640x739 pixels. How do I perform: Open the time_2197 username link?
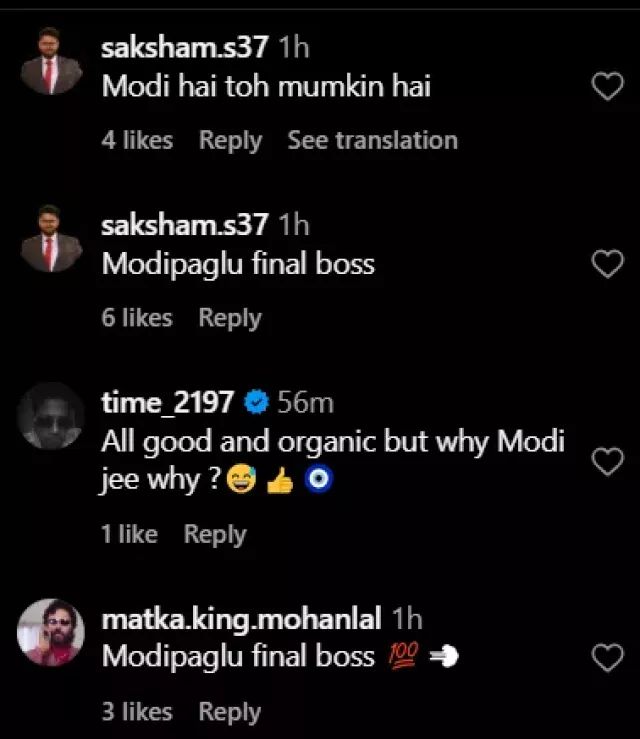168,403
